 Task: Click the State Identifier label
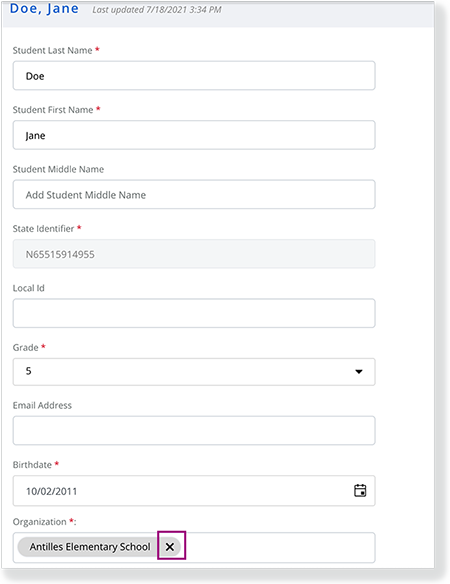click(43, 229)
